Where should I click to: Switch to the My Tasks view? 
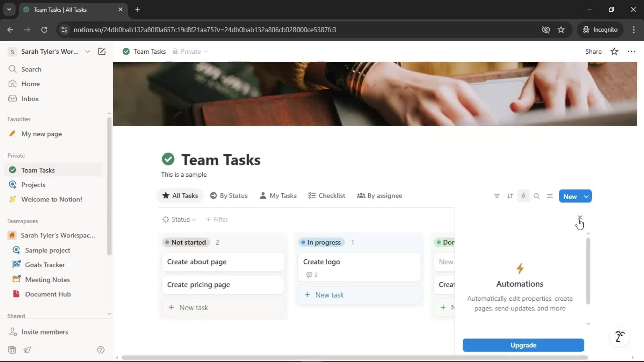coord(278,196)
